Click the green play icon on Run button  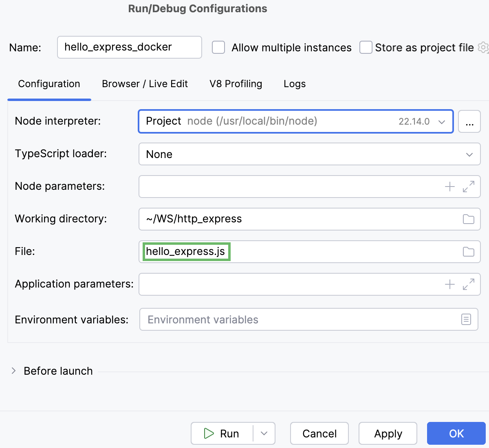click(209, 433)
